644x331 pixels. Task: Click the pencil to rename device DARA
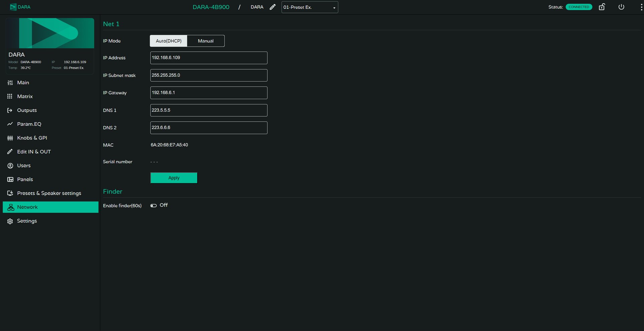click(273, 7)
